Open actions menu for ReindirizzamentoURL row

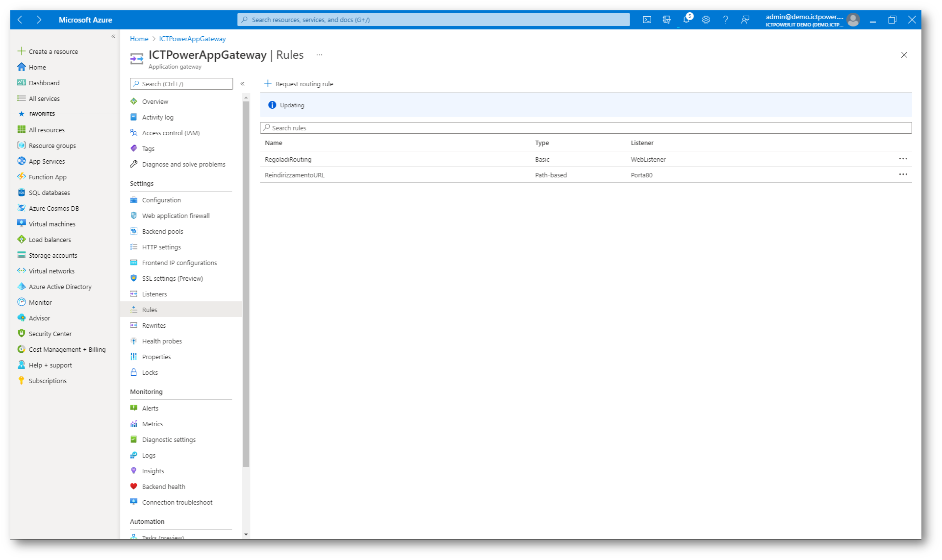click(x=903, y=174)
